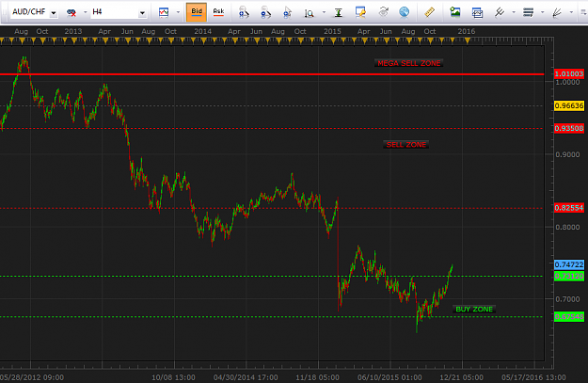Click the 1.0000 price scale label
Screen dimensions: 588x383
click(567, 82)
